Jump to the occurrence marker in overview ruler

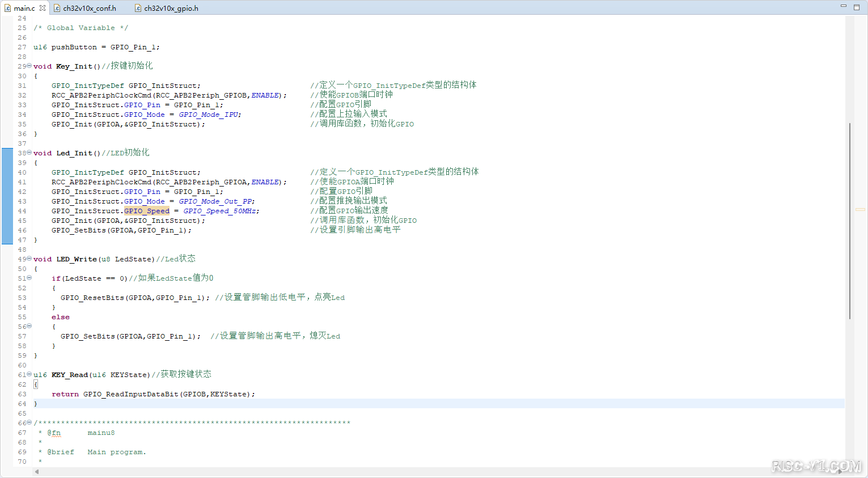click(x=860, y=210)
